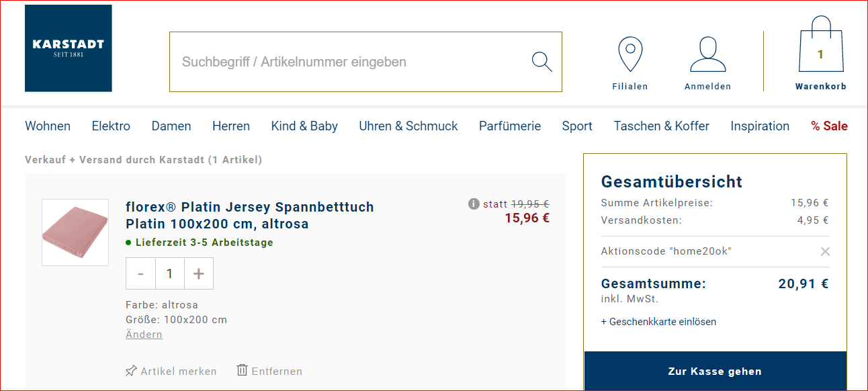The width and height of the screenshot is (868, 391).
Task: Open the Spannbetttuch product thumbnail
Action: pyautogui.click(x=75, y=232)
